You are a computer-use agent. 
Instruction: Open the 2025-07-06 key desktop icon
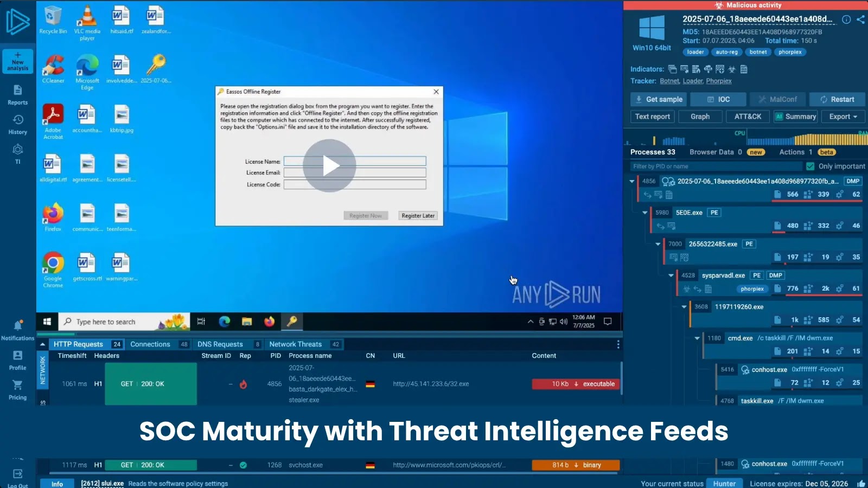(x=156, y=69)
